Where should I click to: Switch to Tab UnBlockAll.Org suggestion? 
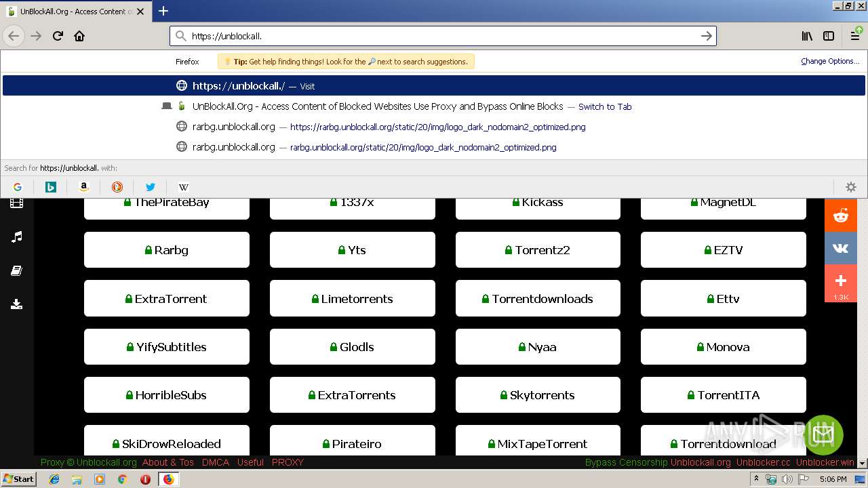(x=434, y=106)
